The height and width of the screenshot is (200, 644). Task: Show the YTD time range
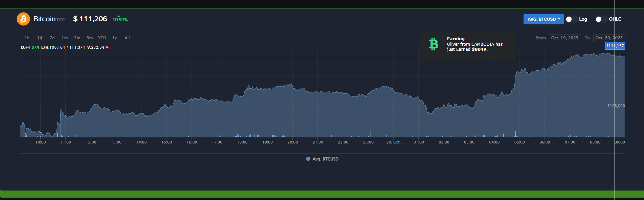click(x=102, y=38)
